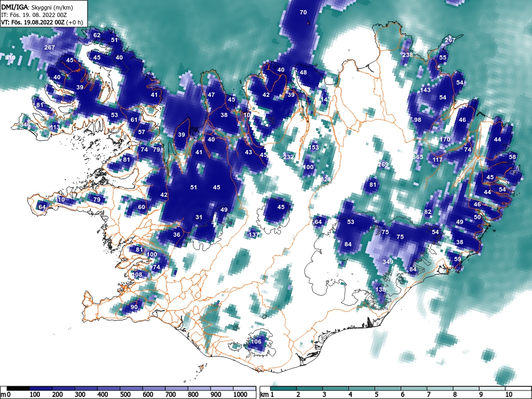Click the visibility value '113' on the map
This screenshot has width=532, height=399.
point(55,128)
